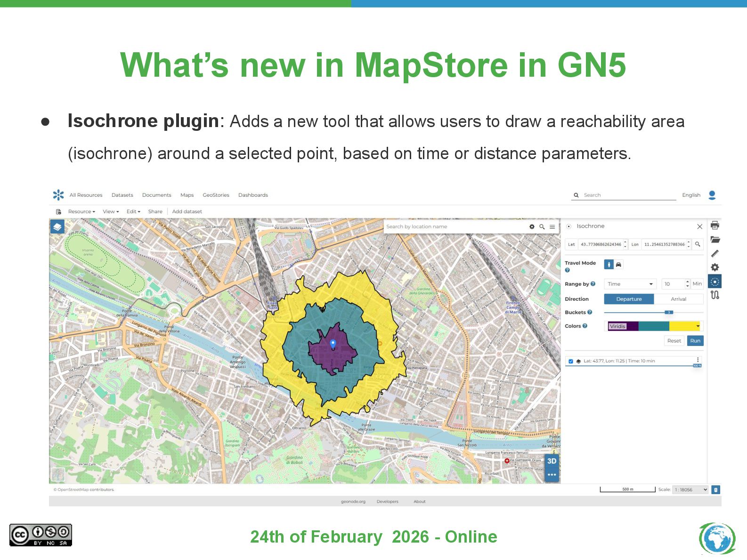Open the About footer link
The image size is (747, 560).
pyautogui.click(x=419, y=502)
